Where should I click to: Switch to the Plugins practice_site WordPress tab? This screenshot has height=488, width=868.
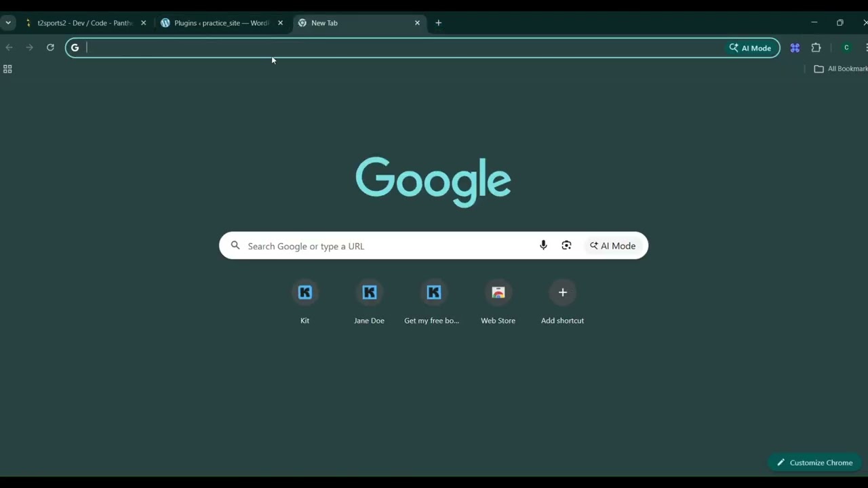point(222,23)
